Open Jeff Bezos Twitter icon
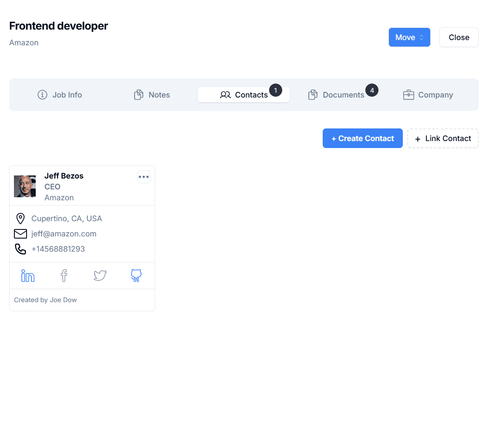Screen dimensions: 486x448 [x=100, y=276]
